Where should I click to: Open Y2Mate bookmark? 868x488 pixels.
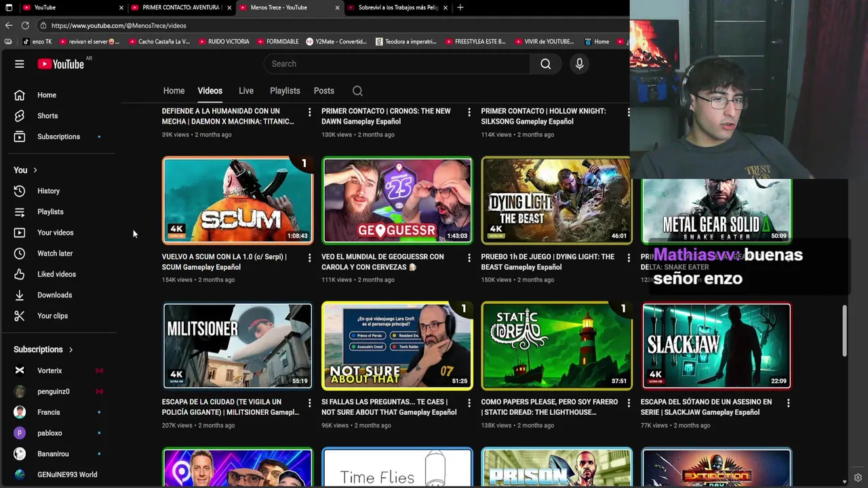tap(336, 41)
